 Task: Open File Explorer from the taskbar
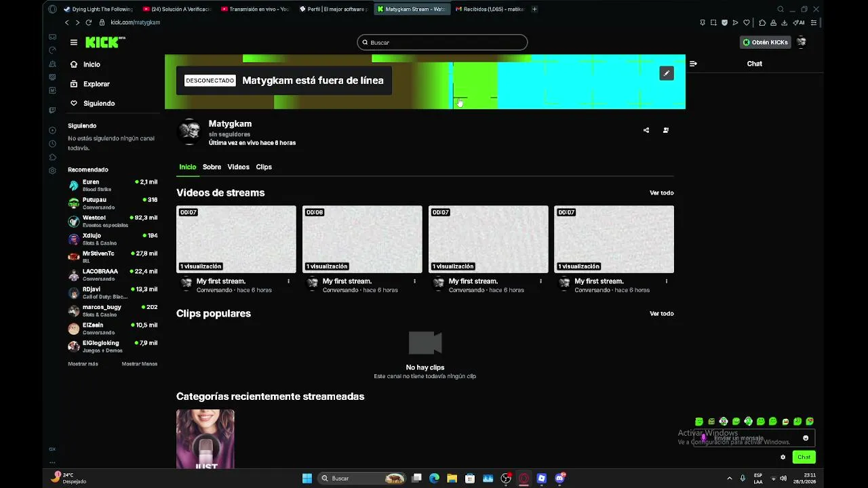click(452, 479)
